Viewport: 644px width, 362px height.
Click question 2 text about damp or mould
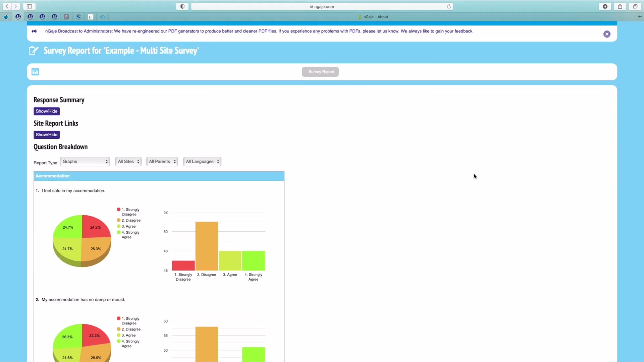pos(83,300)
